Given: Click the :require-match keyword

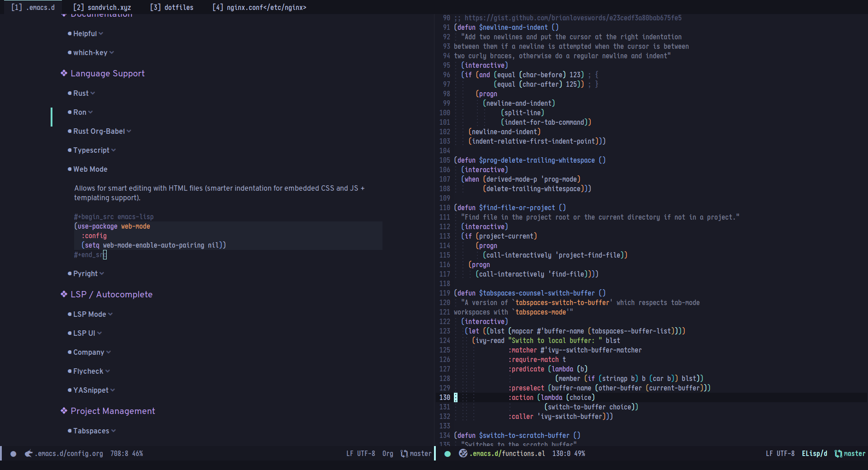Looking at the screenshot, I should 533,360.
